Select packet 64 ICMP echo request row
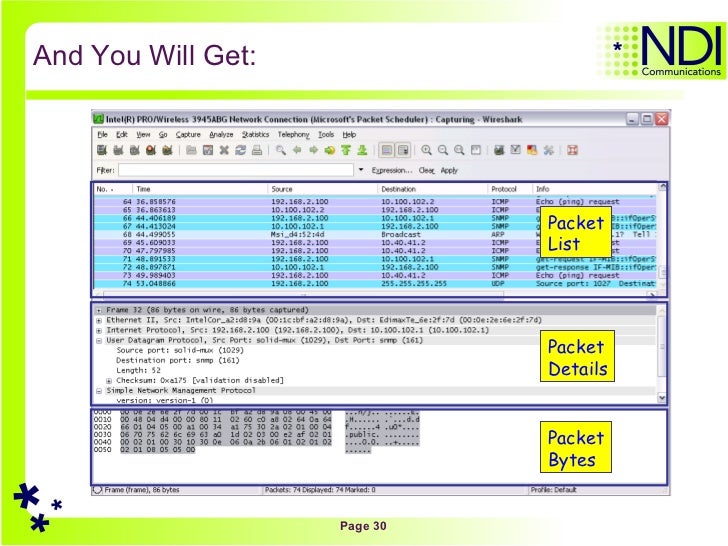This screenshot has width=728, height=546. pyautogui.click(x=375, y=202)
